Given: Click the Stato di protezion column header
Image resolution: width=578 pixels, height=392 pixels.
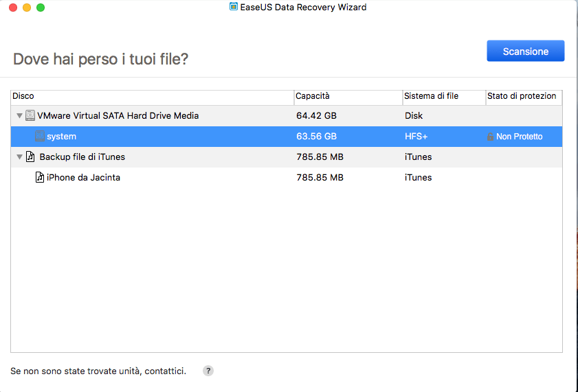Looking at the screenshot, I should (x=524, y=96).
